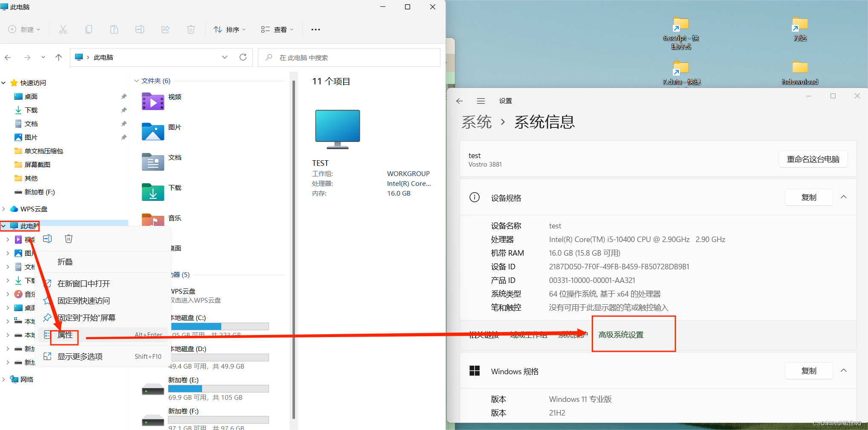
Task: Click 复制 button for Windows 规格
Action: tap(809, 371)
